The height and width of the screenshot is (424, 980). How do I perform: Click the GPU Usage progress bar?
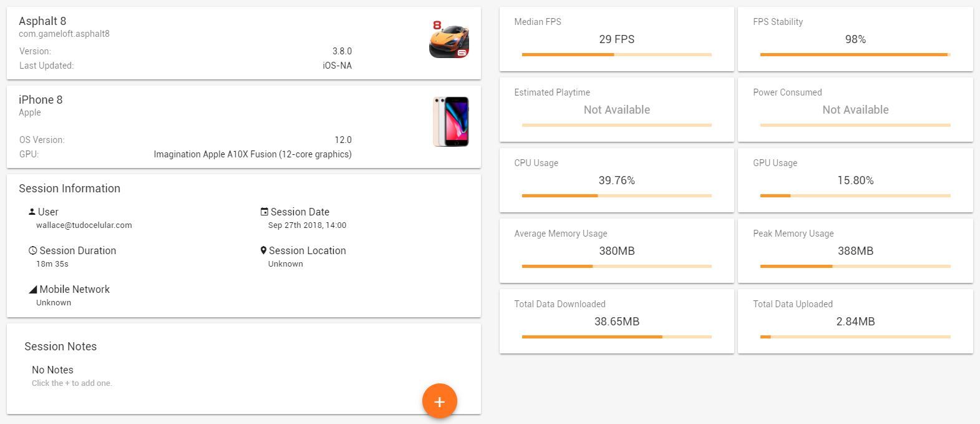point(855,196)
